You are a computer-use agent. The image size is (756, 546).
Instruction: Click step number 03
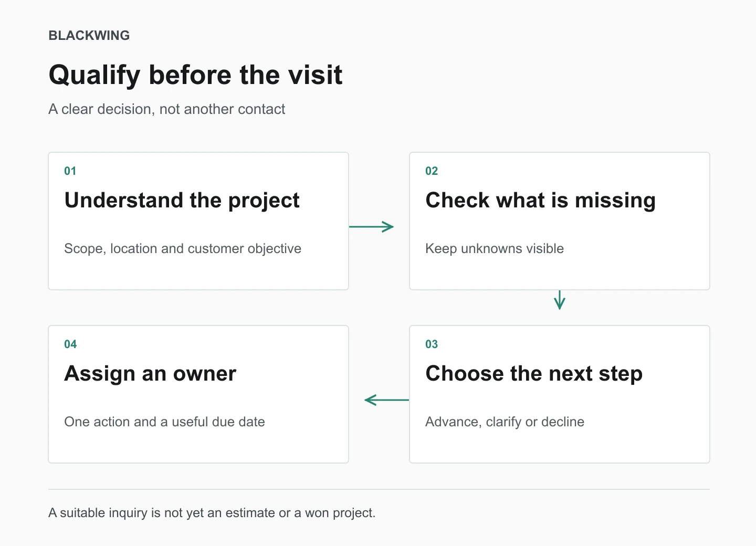(432, 344)
